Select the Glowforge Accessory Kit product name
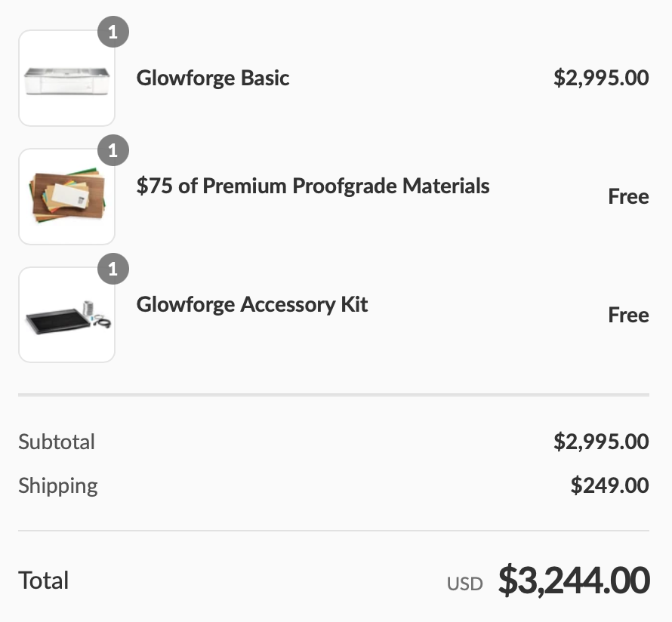This screenshot has width=672, height=622. [252, 304]
